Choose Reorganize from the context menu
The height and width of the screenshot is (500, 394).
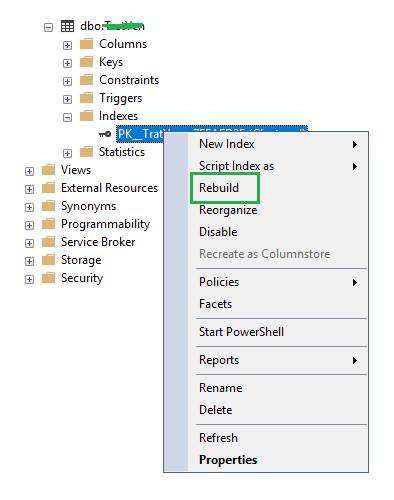click(278, 210)
